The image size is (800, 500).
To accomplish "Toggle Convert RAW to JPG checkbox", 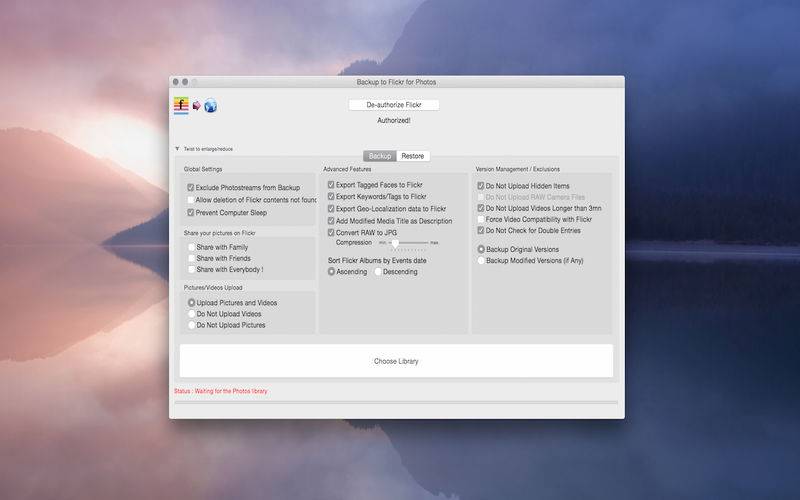I will tap(331, 233).
